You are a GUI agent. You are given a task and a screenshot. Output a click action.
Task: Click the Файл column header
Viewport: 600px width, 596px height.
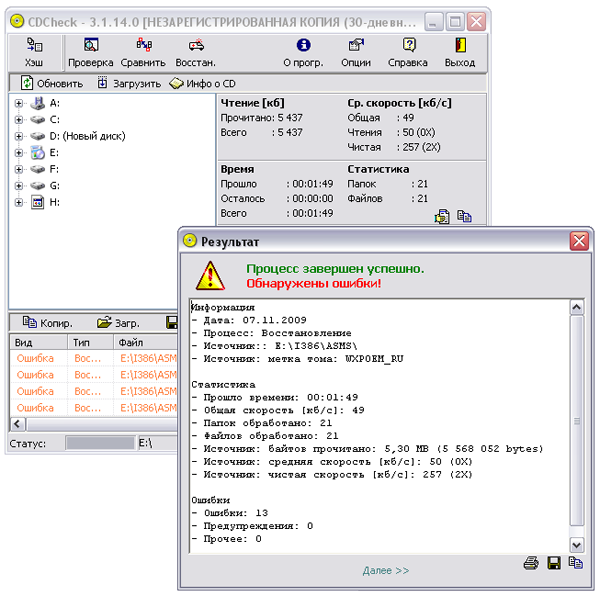146,342
